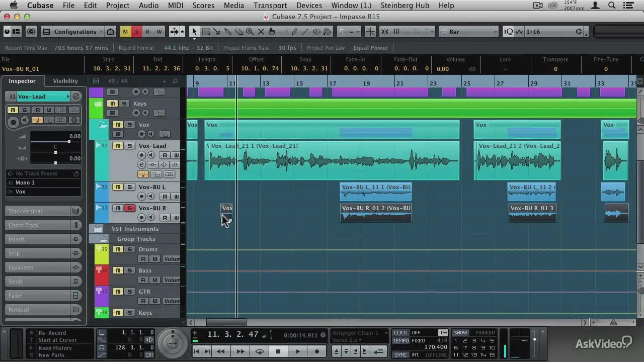
Task: Open the Constrain Delay Compensation button
Action: pos(31,32)
